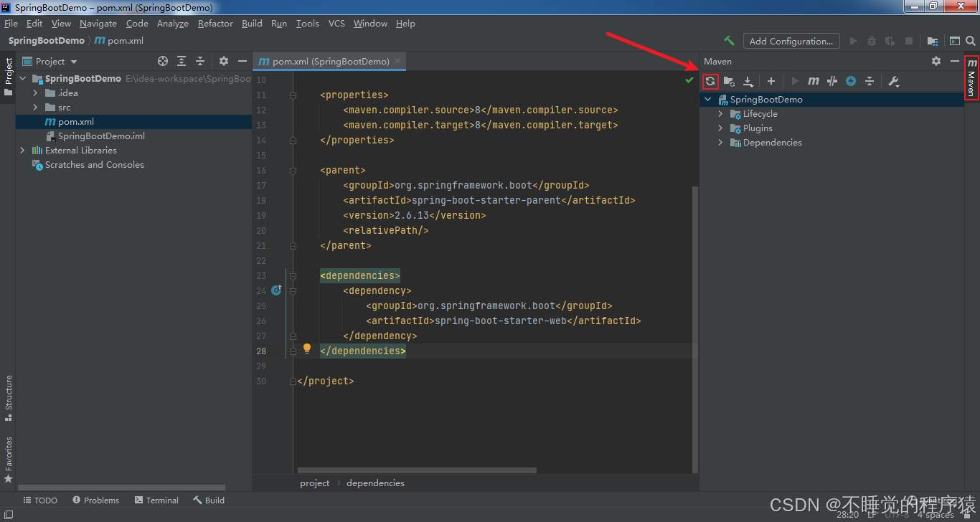980x522 pixels.
Task: Open Project panel gear options
Action: point(224,61)
